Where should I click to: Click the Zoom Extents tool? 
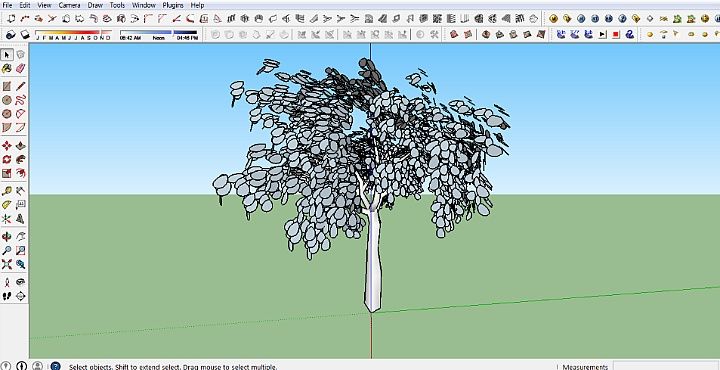point(6,264)
